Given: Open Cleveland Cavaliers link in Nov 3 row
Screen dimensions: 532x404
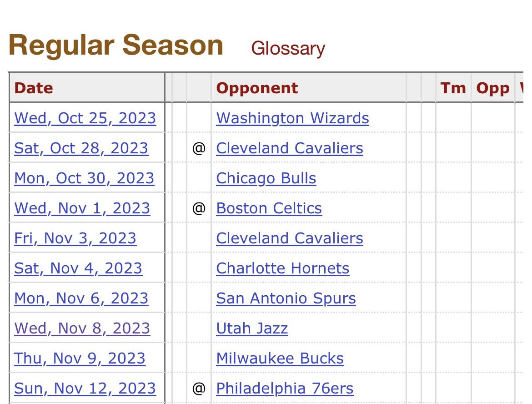Looking at the screenshot, I should [x=289, y=238].
